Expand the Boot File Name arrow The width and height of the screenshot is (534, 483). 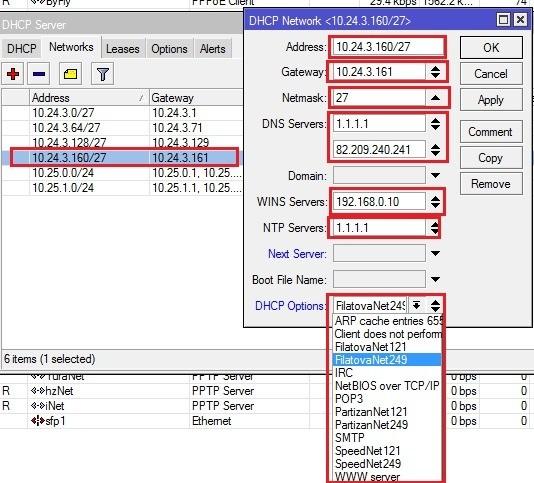(x=435, y=279)
